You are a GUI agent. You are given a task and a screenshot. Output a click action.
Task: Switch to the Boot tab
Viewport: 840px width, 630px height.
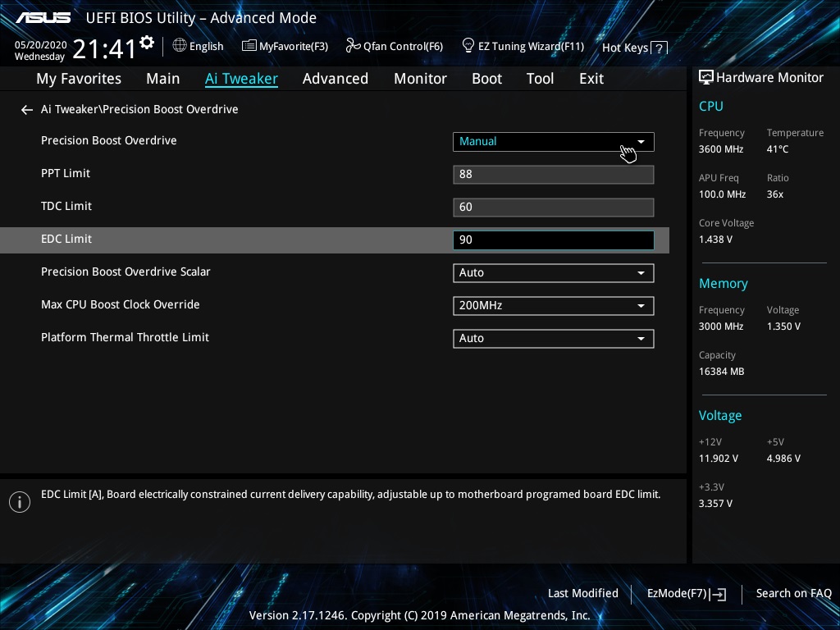click(487, 79)
